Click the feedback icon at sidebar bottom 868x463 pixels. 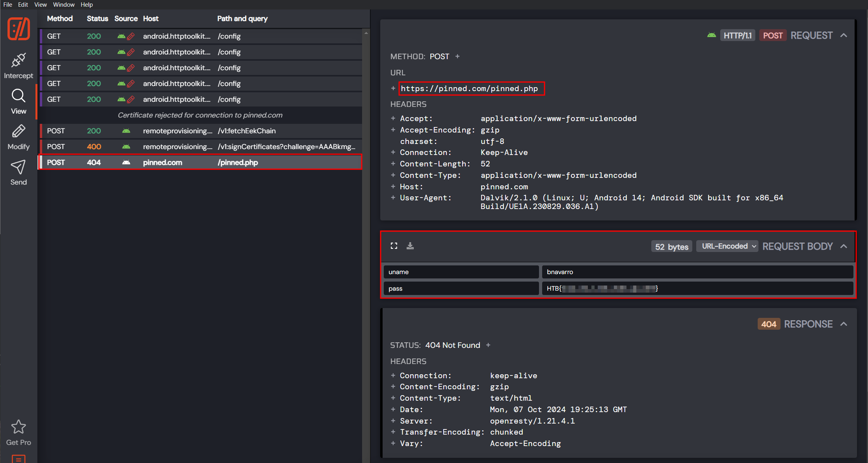pos(19,459)
